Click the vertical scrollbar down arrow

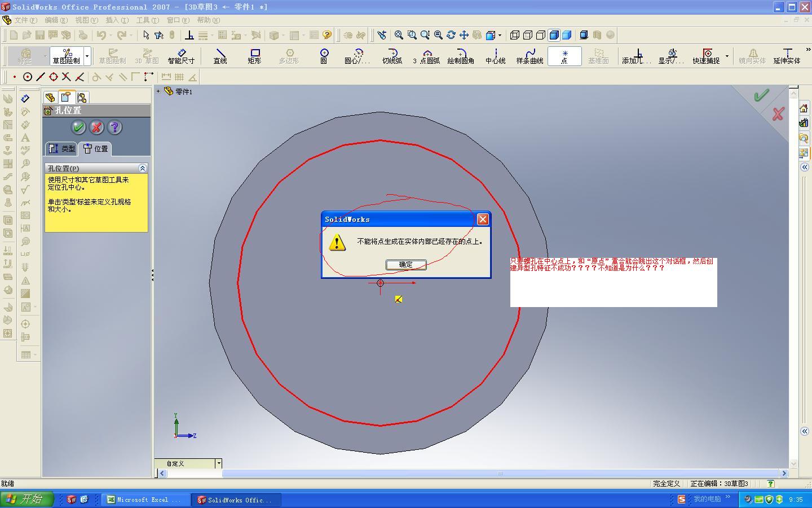click(793, 464)
